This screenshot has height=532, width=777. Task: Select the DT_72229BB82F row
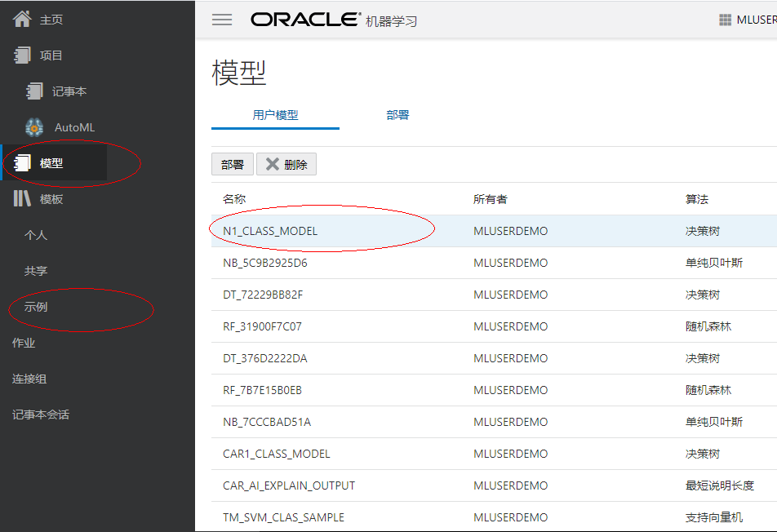(494, 295)
